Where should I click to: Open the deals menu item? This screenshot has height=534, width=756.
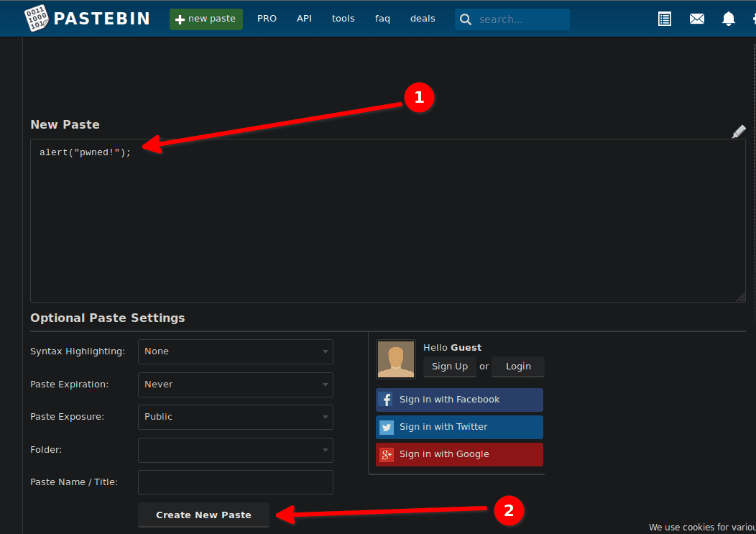[x=423, y=19]
